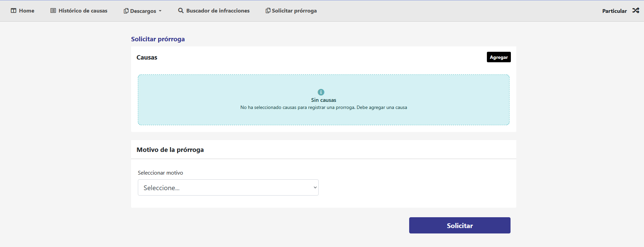Screen dimensions: 644x247
Task: Click the Particular profile label
Action: coord(614,11)
